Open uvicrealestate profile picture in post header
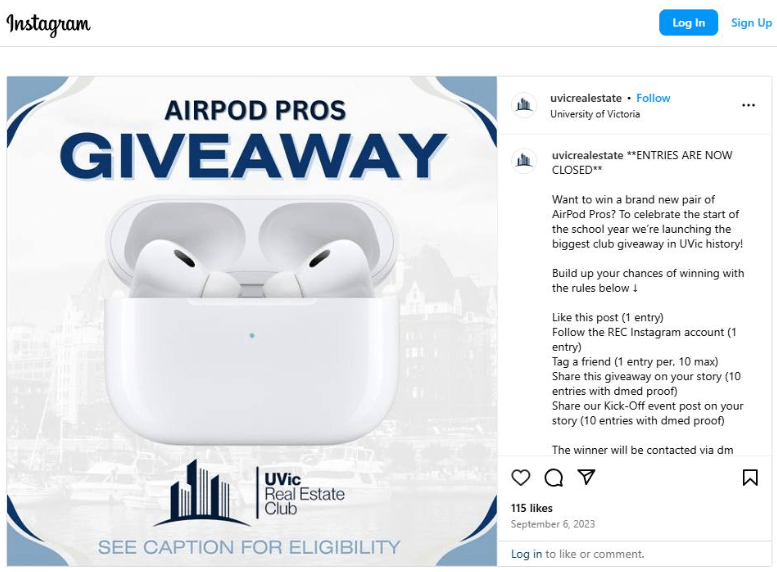777x572 pixels. pos(524,105)
